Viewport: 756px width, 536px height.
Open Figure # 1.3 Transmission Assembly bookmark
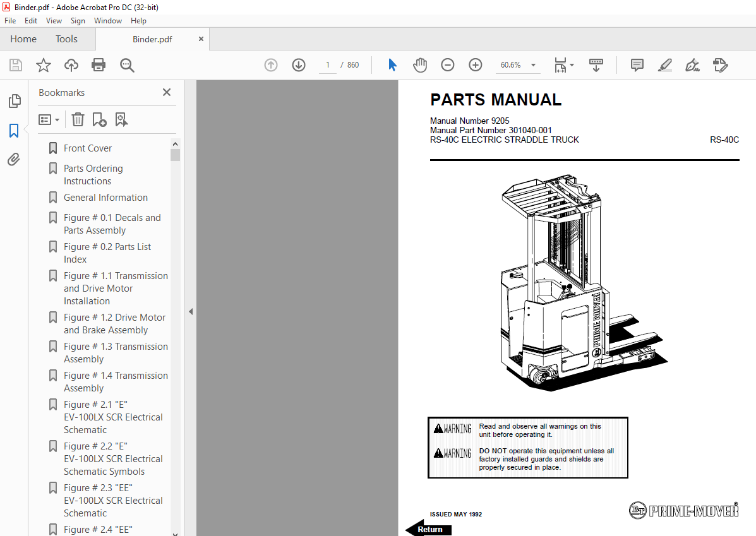pyautogui.click(x=116, y=352)
